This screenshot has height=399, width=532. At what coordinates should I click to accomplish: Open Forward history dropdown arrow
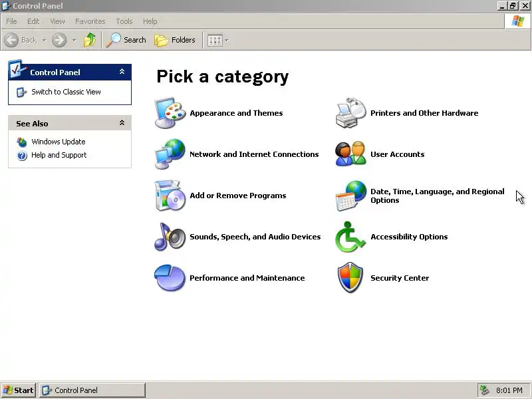74,41
